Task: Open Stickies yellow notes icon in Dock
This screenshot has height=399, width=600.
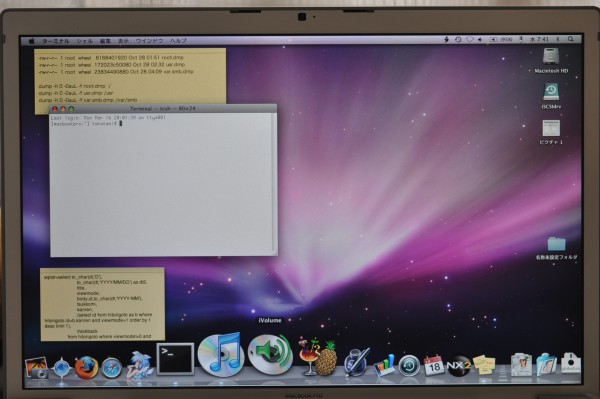Action: (484, 365)
